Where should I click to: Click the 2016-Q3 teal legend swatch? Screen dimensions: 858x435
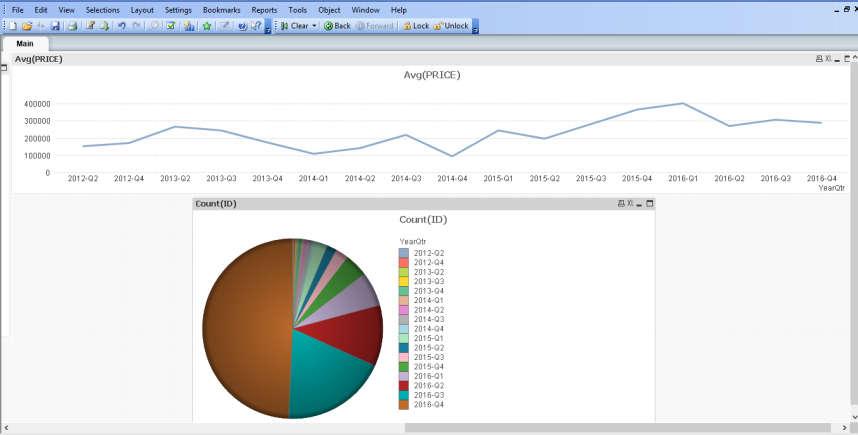coord(404,395)
